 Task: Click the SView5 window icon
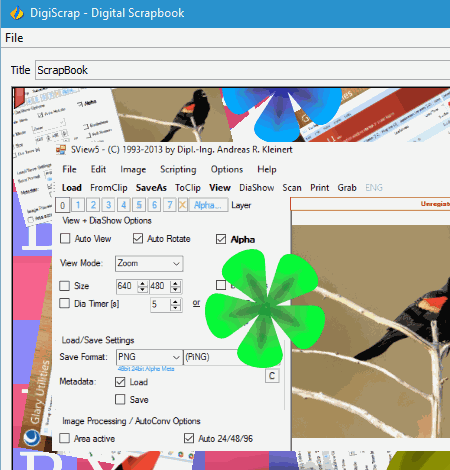[61, 150]
